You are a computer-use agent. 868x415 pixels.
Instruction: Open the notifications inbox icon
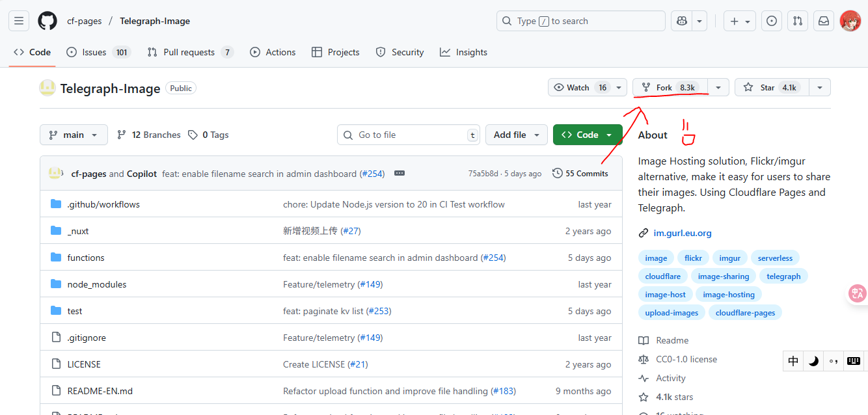823,21
